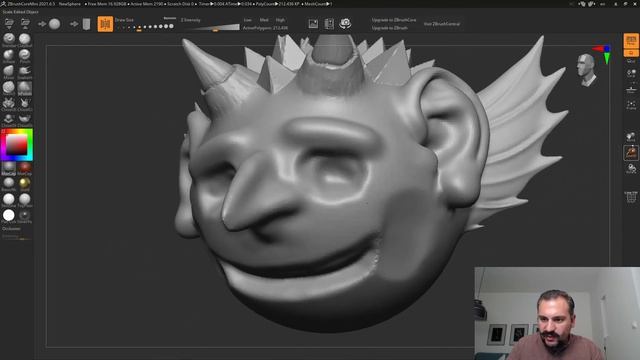Start a new stone block mesh
The width and height of the screenshot is (640, 360).
pyautogui.click(x=86, y=24)
